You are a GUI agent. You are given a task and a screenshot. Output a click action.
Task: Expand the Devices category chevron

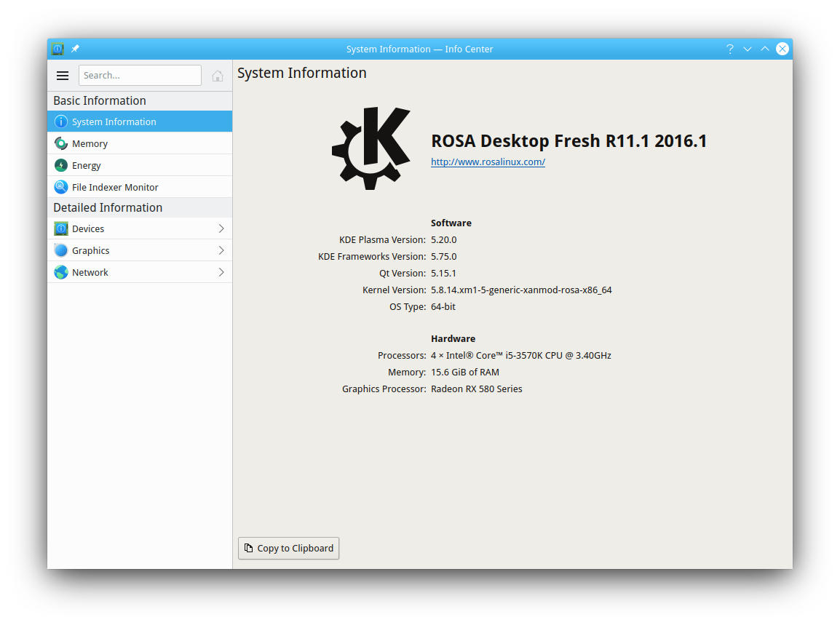coord(221,228)
